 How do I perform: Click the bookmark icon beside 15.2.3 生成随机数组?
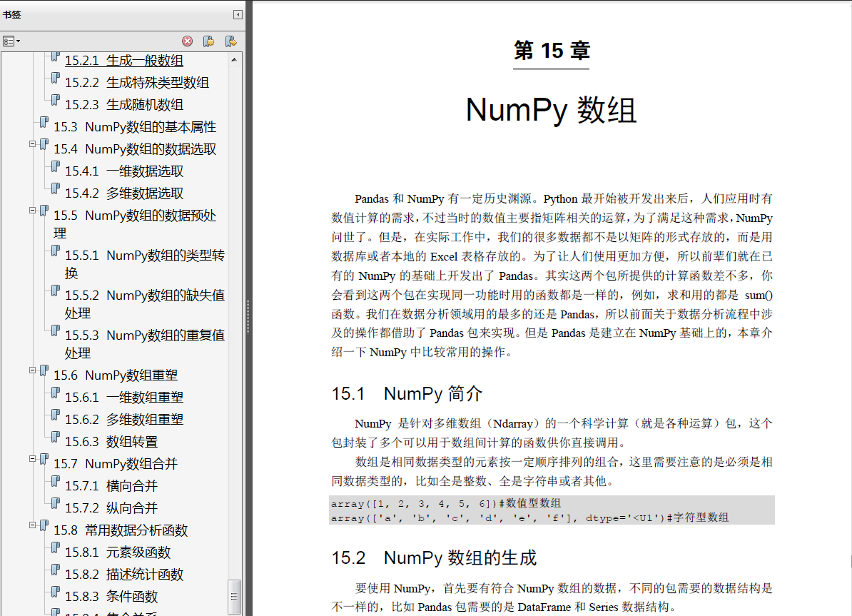pos(56,101)
